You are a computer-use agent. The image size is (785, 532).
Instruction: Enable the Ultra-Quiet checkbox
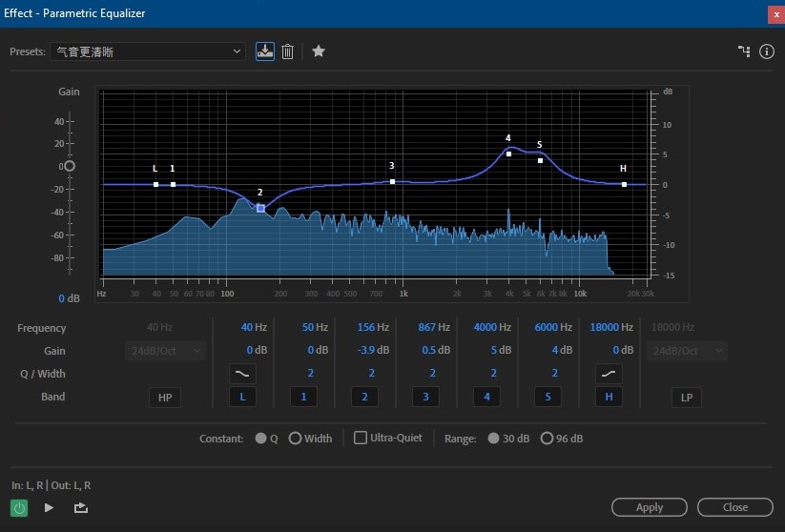360,438
